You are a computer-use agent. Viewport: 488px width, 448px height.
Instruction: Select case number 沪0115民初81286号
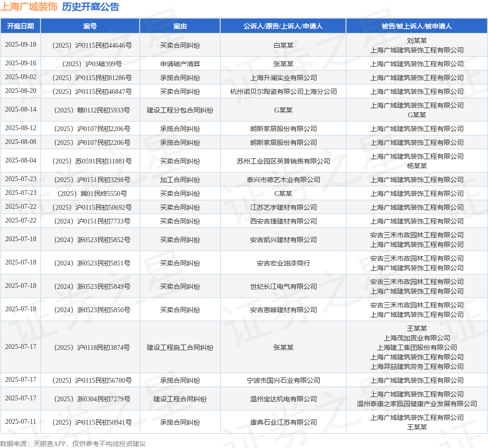[92, 78]
